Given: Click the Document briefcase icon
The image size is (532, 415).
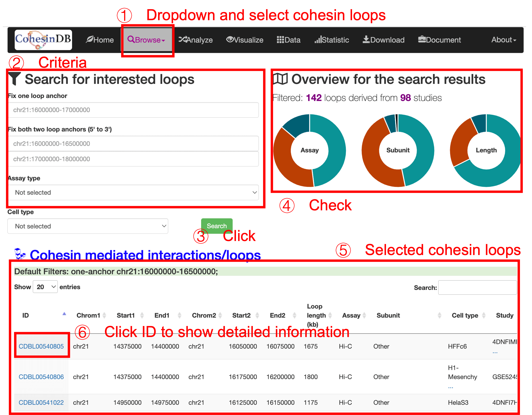Looking at the screenshot, I should click(x=422, y=39).
